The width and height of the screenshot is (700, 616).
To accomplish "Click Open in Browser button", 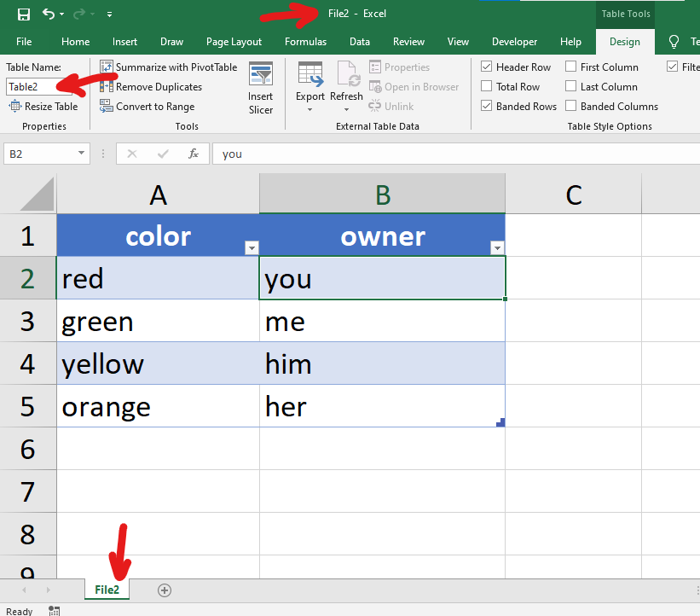I will coord(414,87).
